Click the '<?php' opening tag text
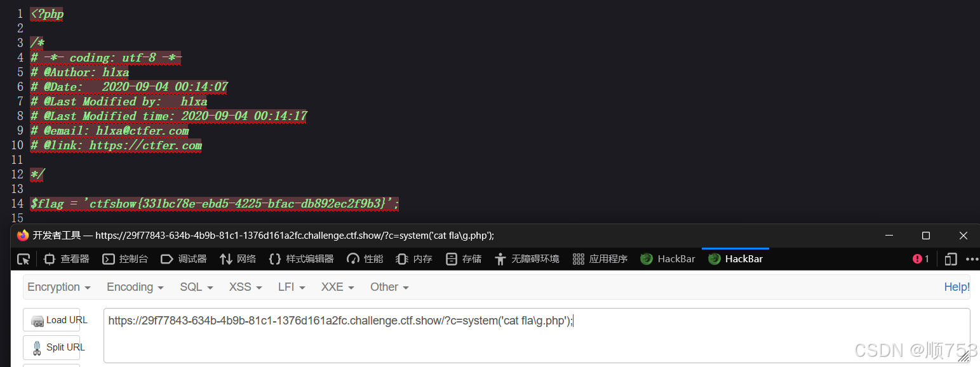Image resolution: width=980 pixels, height=367 pixels. (x=47, y=13)
